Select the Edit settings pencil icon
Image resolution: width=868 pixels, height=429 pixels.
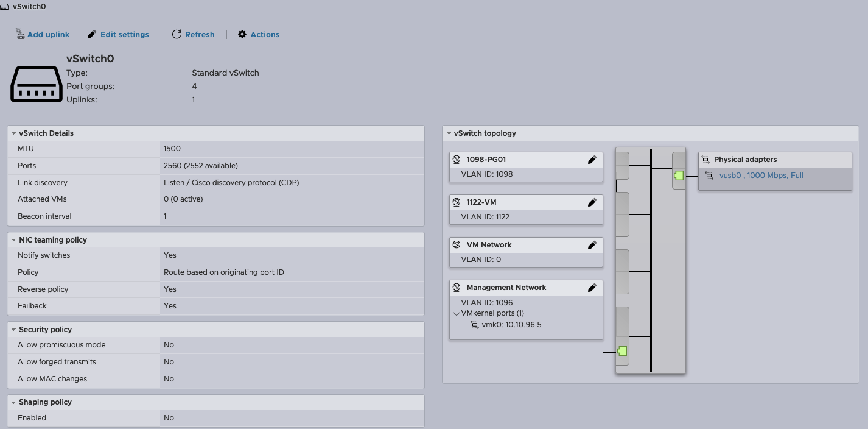(x=93, y=34)
